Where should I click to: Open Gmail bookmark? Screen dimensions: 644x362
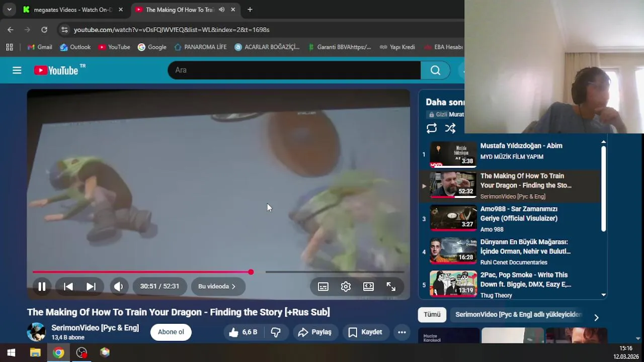(40, 47)
